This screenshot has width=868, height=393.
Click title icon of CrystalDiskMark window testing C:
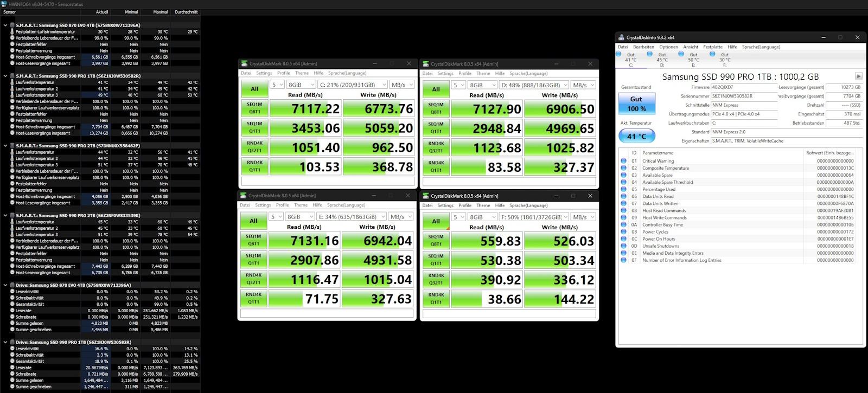coord(244,63)
